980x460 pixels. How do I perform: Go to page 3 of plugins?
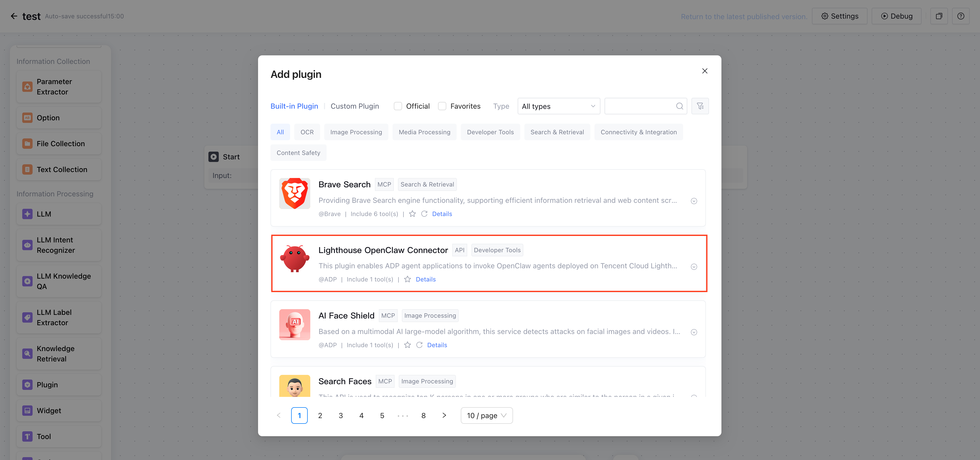tap(341, 416)
